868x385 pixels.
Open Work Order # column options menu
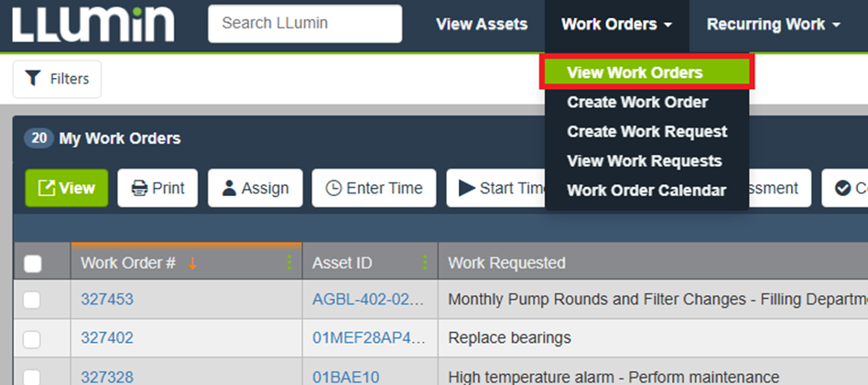click(x=289, y=263)
